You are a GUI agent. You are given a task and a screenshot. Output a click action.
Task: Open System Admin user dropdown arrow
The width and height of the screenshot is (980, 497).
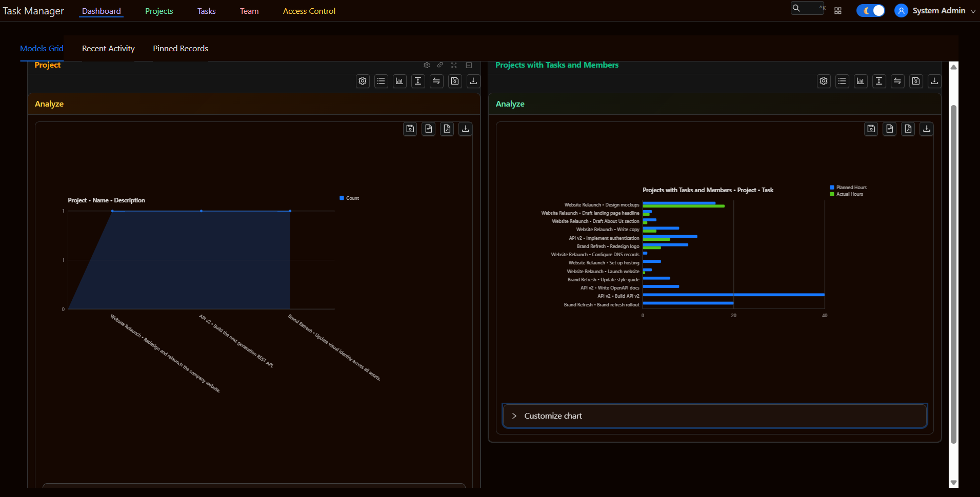click(973, 11)
